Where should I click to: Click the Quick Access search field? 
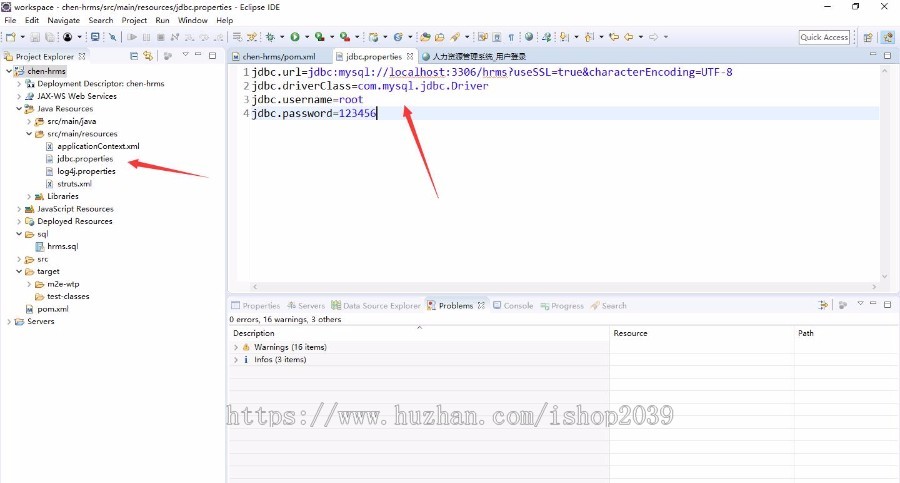tap(824, 37)
